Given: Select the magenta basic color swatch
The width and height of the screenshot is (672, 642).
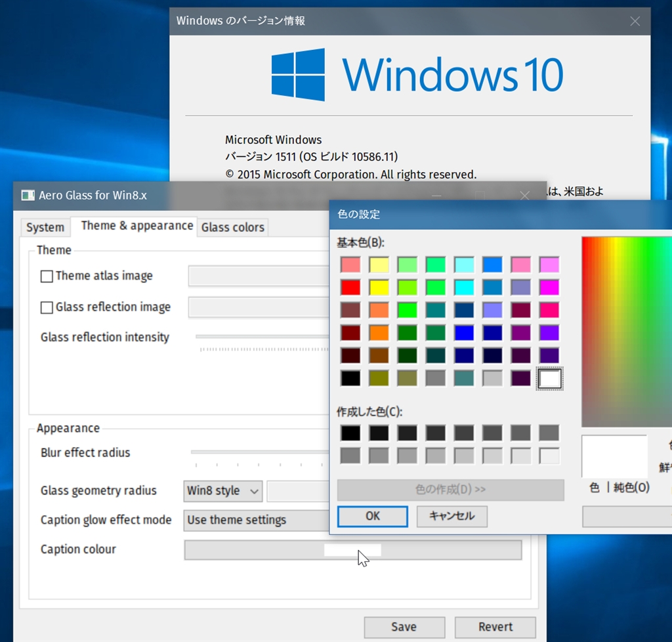Looking at the screenshot, I should 549,288.
